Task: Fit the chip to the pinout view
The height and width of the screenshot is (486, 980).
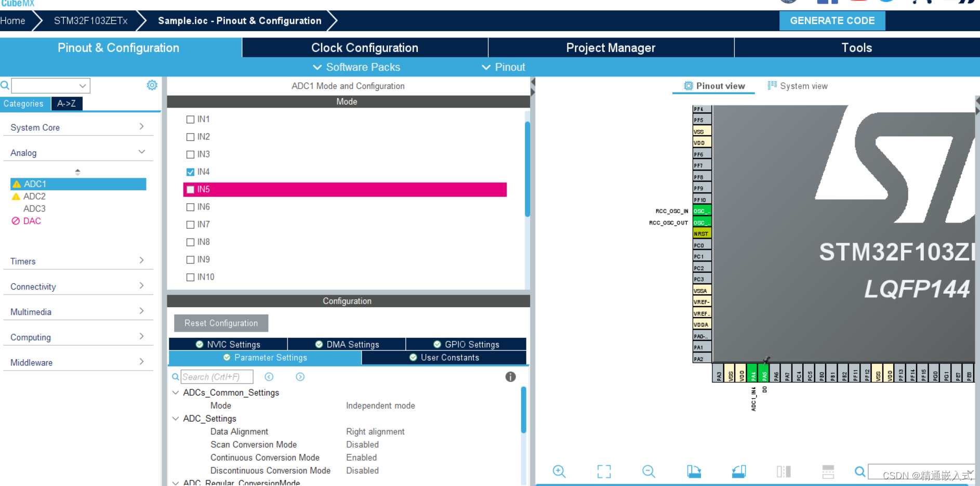Action: coord(604,471)
